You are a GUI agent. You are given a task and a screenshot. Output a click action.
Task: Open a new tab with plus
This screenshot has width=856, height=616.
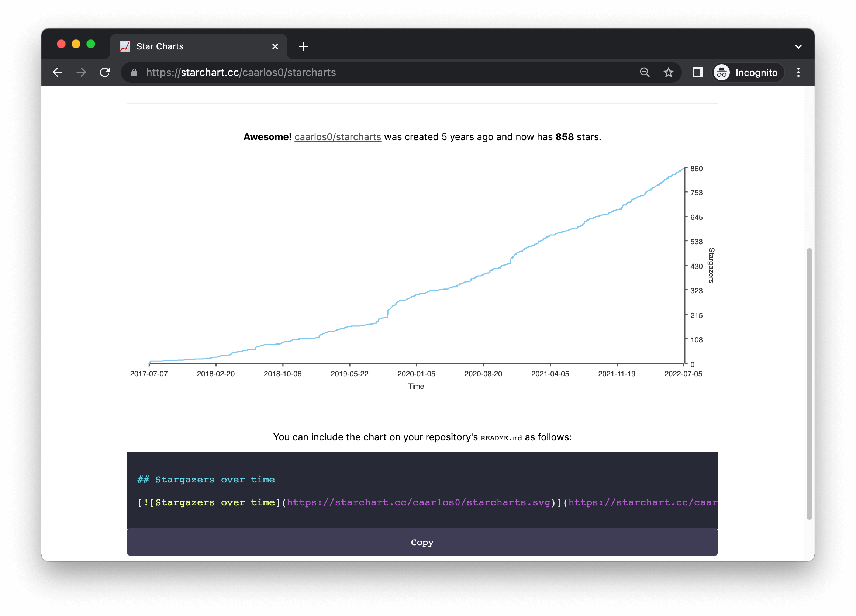coord(303,47)
